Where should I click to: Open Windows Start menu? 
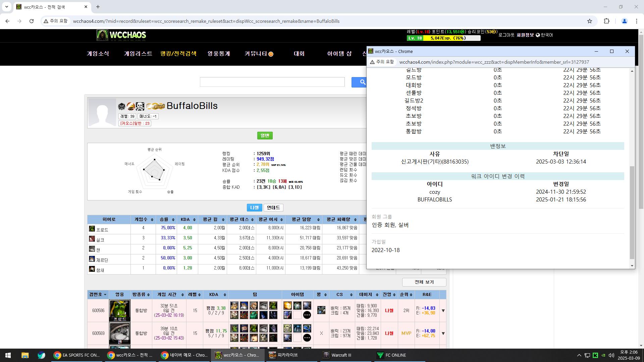[8, 355]
